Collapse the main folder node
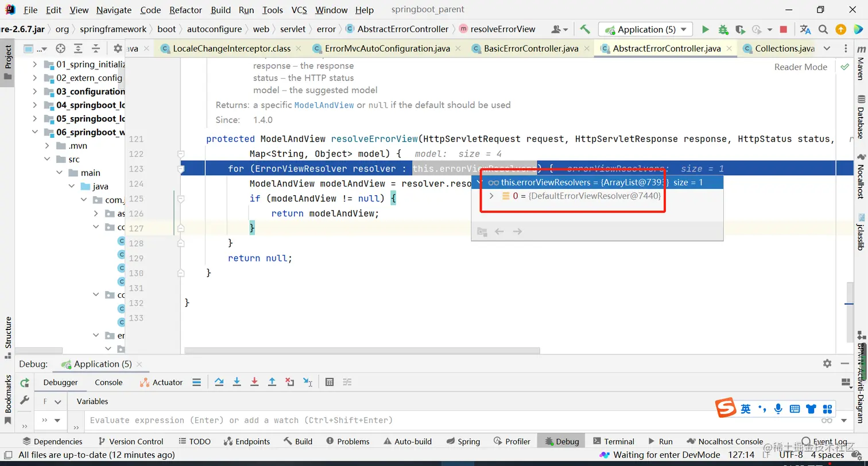The width and height of the screenshot is (868, 466). (59, 173)
